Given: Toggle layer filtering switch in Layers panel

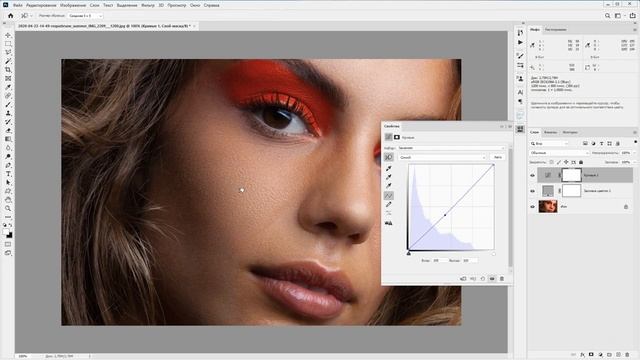Looking at the screenshot, I should point(636,142).
